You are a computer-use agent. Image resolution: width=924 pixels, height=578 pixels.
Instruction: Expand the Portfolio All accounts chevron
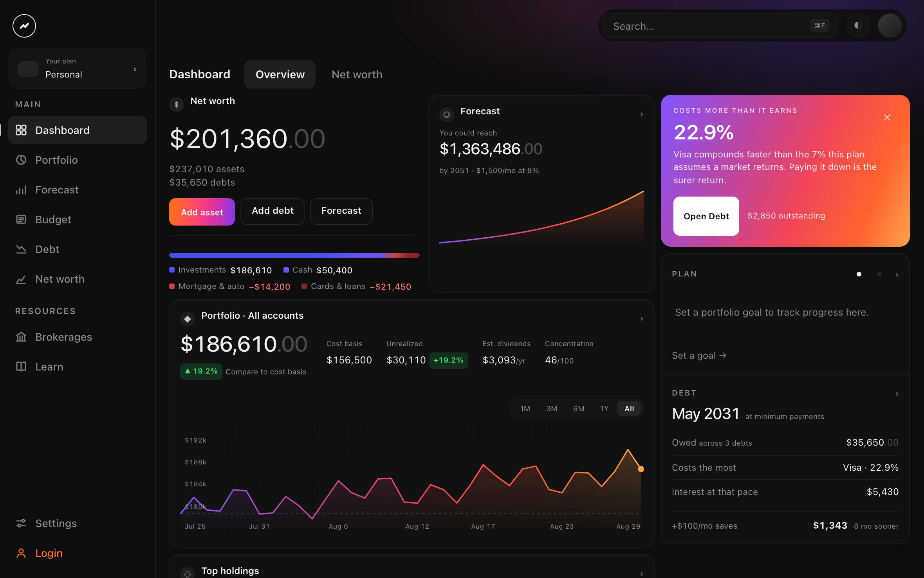tap(642, 319)
